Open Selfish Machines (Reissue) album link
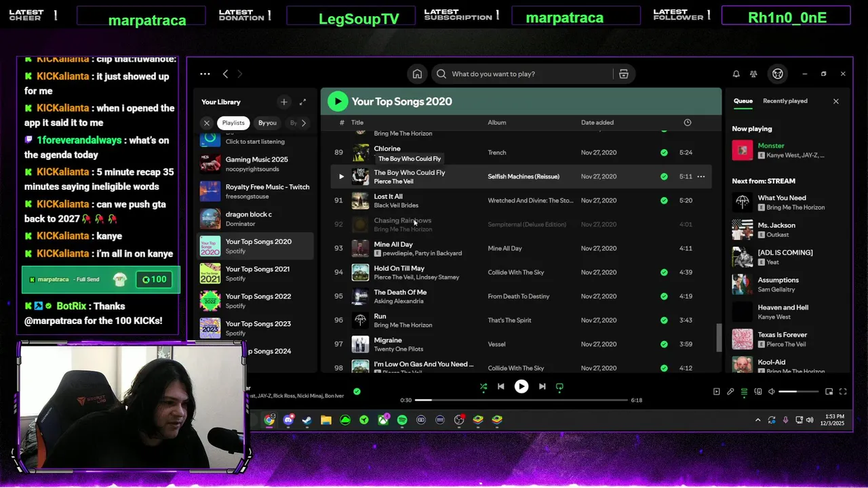The image size is (868, 488). [x=524, y=176]
